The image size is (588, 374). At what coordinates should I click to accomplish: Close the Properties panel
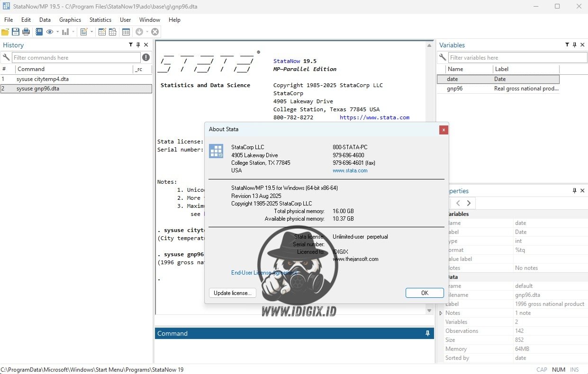point(582,191)
